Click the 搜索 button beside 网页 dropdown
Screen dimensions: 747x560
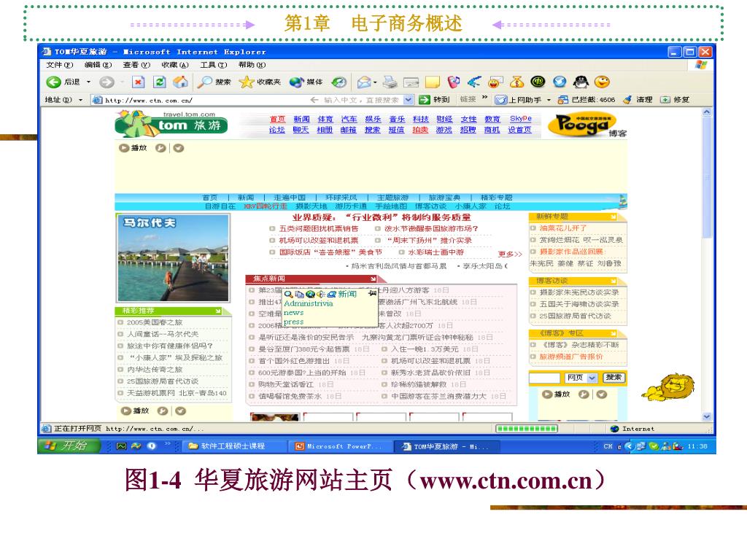tap(613, 378)
